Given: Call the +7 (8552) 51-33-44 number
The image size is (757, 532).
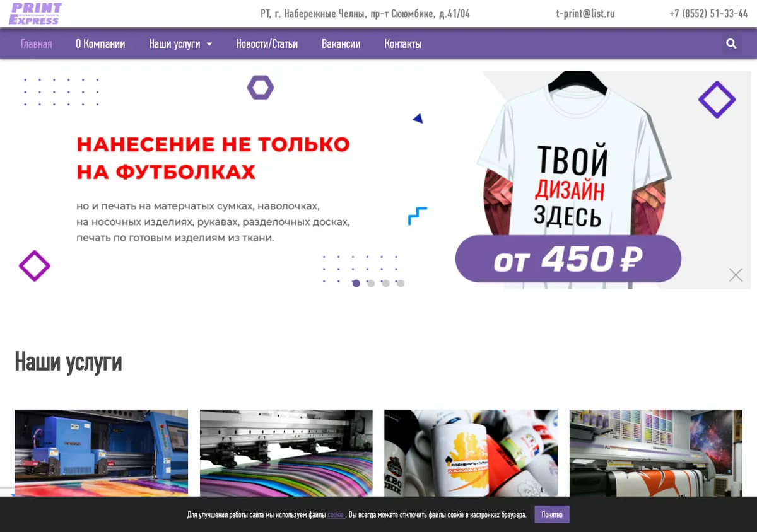Looking at the screenshot, I should (x=708, y=13).
